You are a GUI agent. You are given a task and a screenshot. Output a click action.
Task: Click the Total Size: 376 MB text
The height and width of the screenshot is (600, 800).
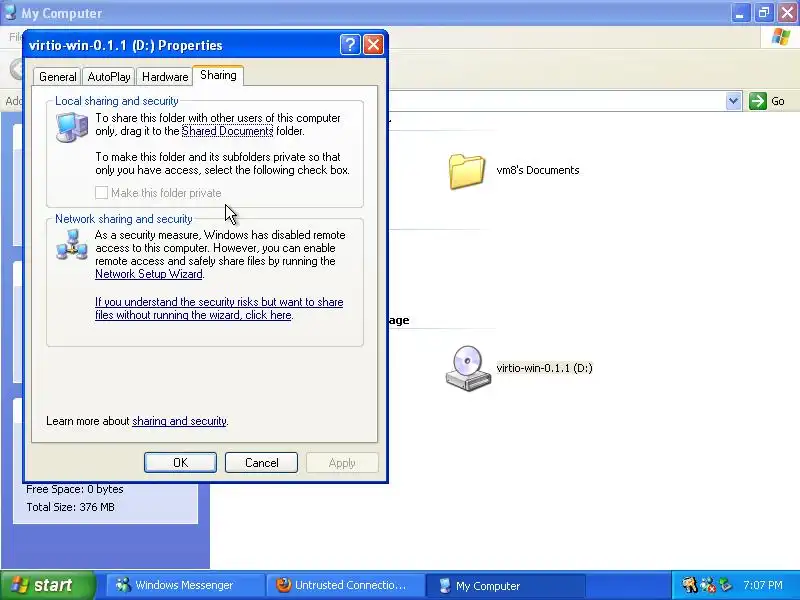click(x=70, y=507)
